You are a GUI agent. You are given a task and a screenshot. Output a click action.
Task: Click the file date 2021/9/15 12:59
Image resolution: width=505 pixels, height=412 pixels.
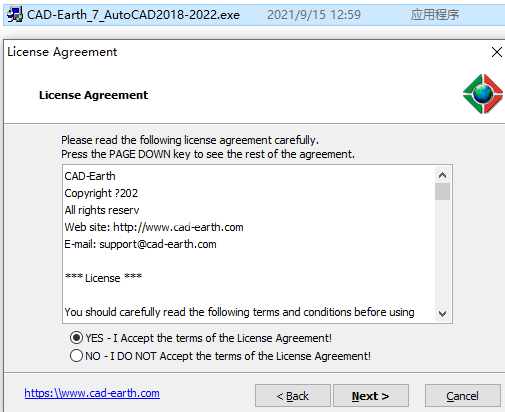tap(314, 15)
